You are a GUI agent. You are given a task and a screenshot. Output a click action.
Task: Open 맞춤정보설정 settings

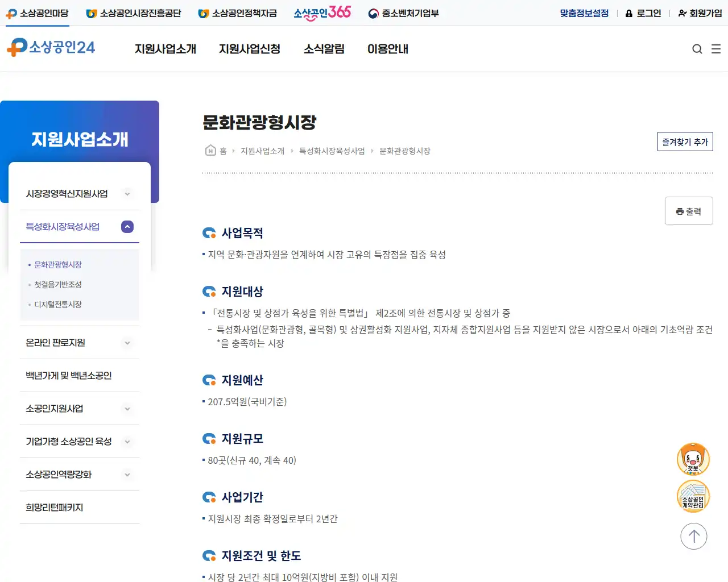click(x=583, y=13)
